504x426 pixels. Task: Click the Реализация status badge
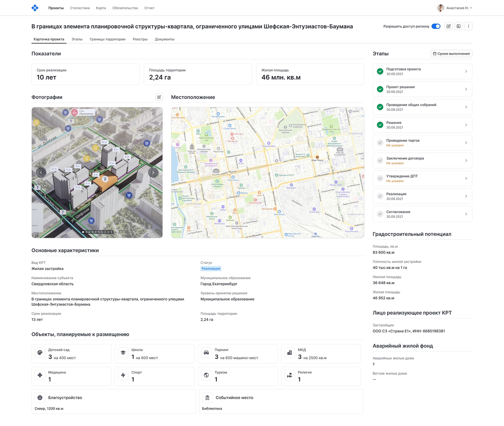coord(210,268)
